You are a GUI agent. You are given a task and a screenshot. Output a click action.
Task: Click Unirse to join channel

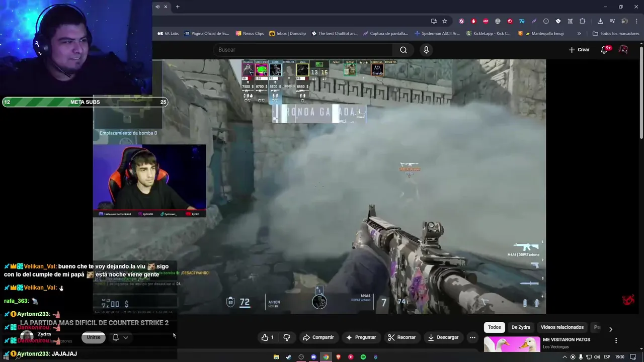point(94,337)
